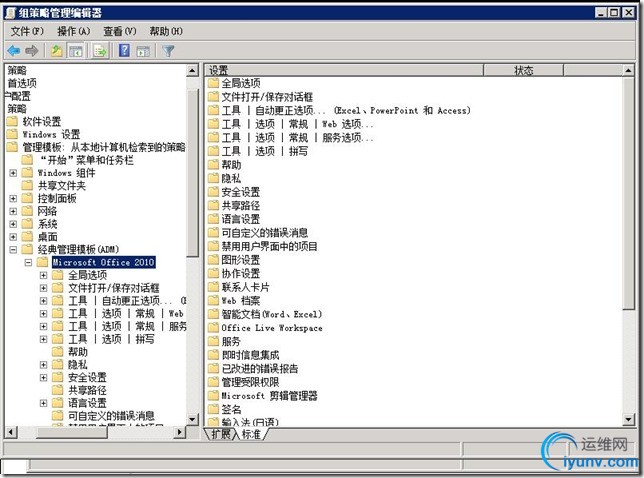Click the 状态 column header
This screenshot has height=478, width=644.
[523, 70]
